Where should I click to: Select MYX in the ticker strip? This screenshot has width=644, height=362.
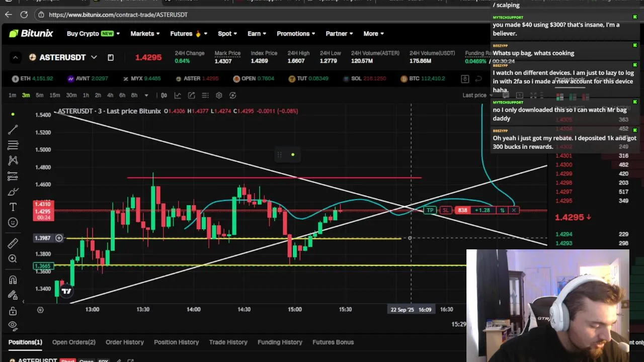142,78
